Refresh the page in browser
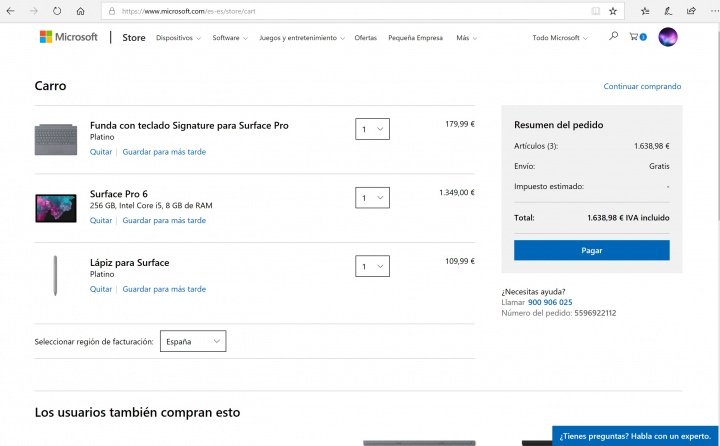This screenshot has width=720, height=446. tap(55, 11)
